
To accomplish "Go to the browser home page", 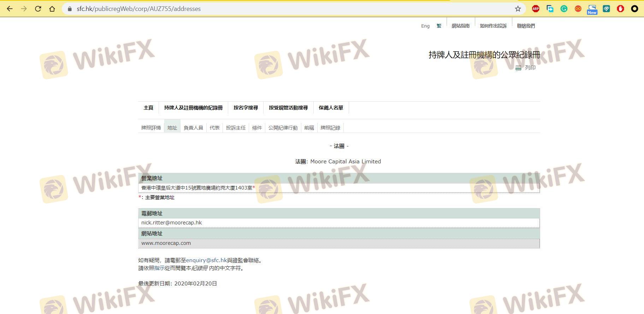I will [52, 9].
